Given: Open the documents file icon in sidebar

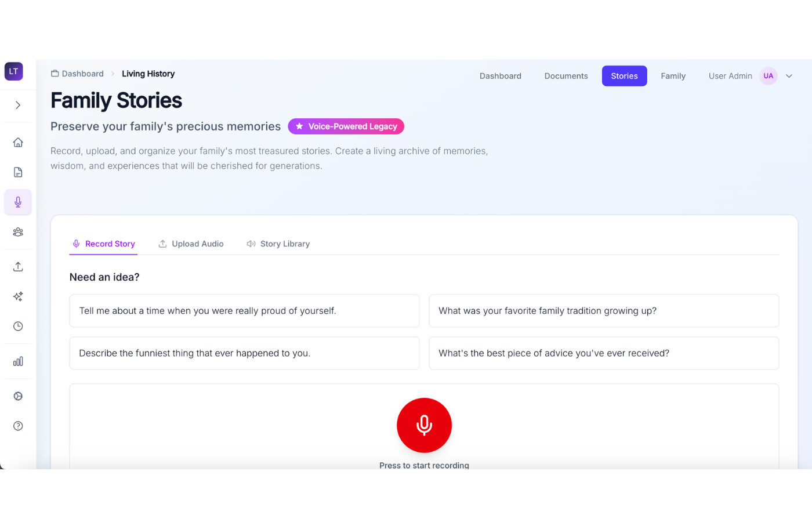Looking at the screenshot, I should click(x=18, y=172).
